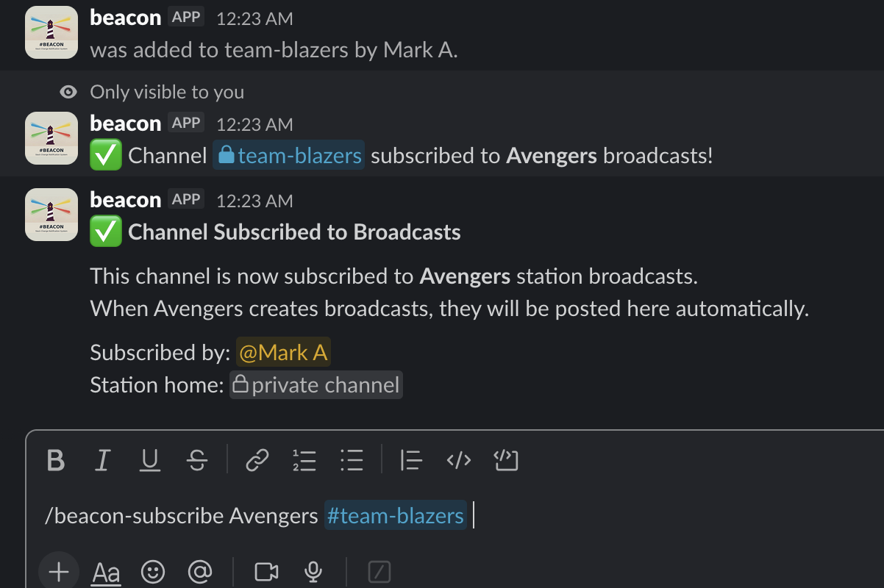This screenshot has height=588, width=884.
Task: Insert a code block
Action: 506,461
